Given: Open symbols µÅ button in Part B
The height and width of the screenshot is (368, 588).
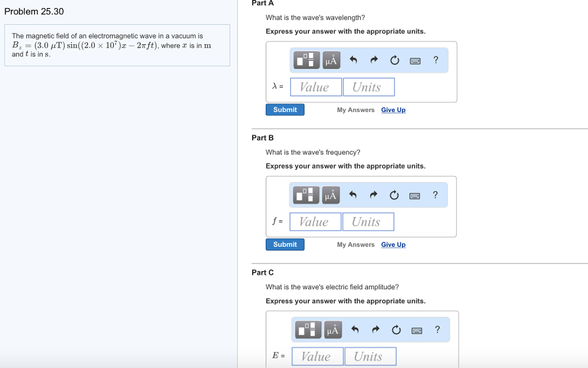Looking at the screenshot, I should pos(331,195).
